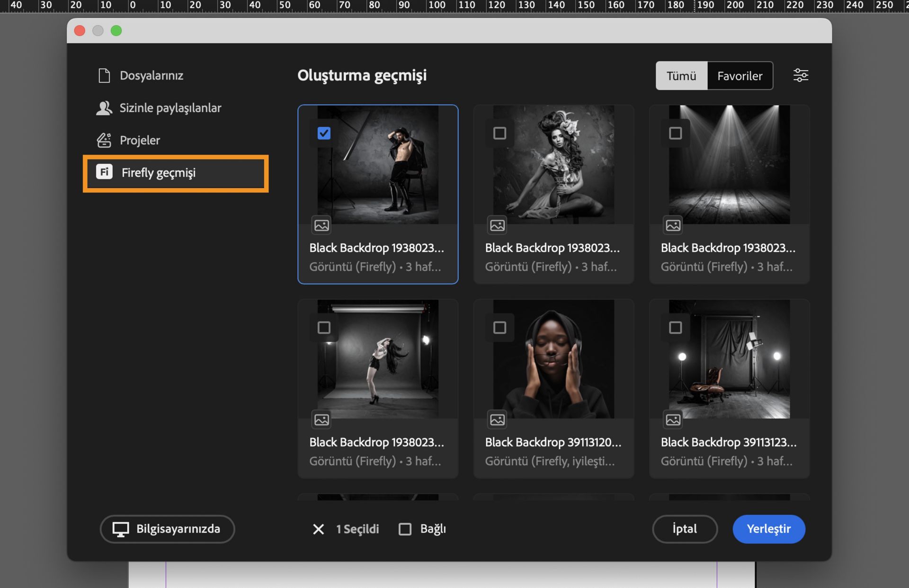Enable the Bağlı linked checkbox
The width and height of the screenshot is (909, 588).
click(x=405, y=529)
